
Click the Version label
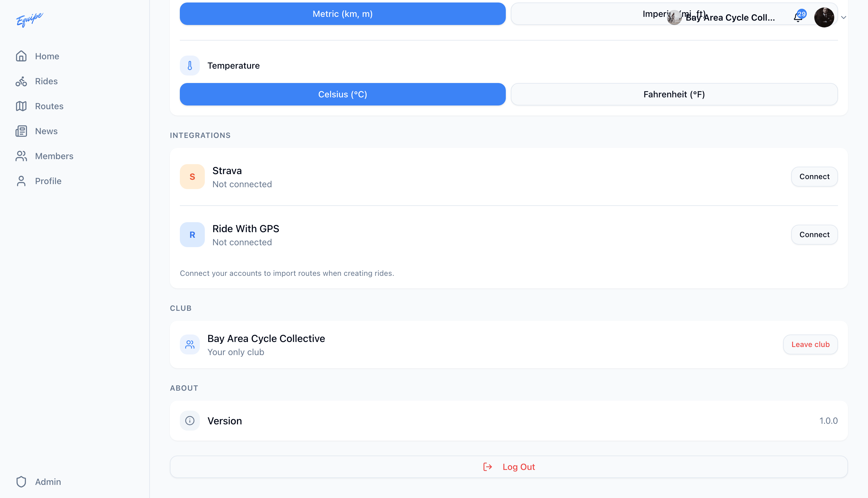pos(224,421)
